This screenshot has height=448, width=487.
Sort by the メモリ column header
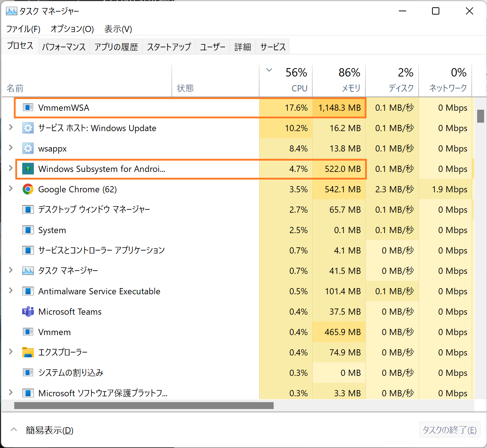click(339, 80)
